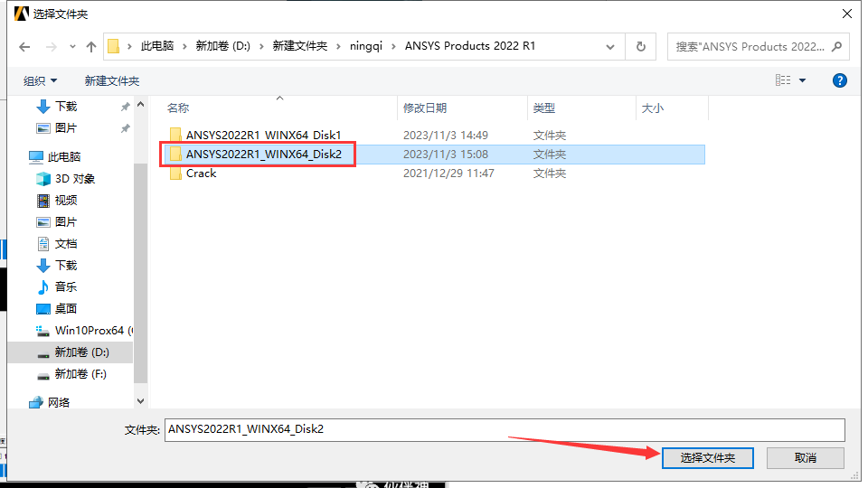Open the Crack folder
The width and height of the screenshot is (868, 488).
pyautogui.click(x=201, y=174)
